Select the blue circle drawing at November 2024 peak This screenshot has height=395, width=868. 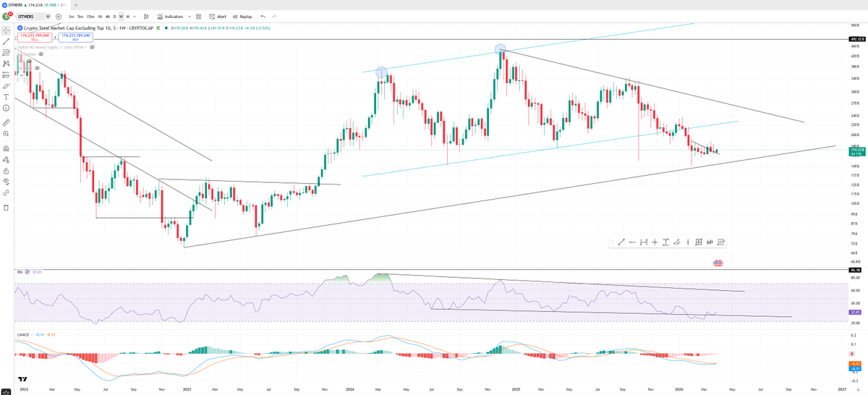coord(500,50)
